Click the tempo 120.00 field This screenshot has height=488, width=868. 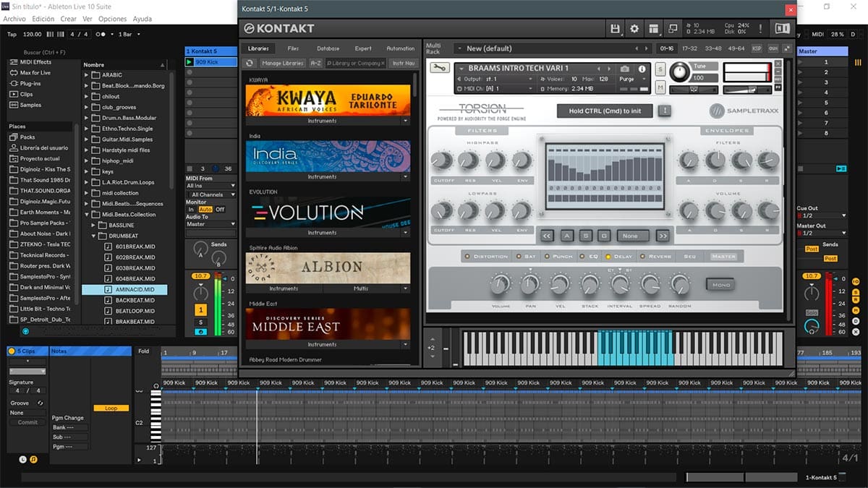click(x=33, y=34)
